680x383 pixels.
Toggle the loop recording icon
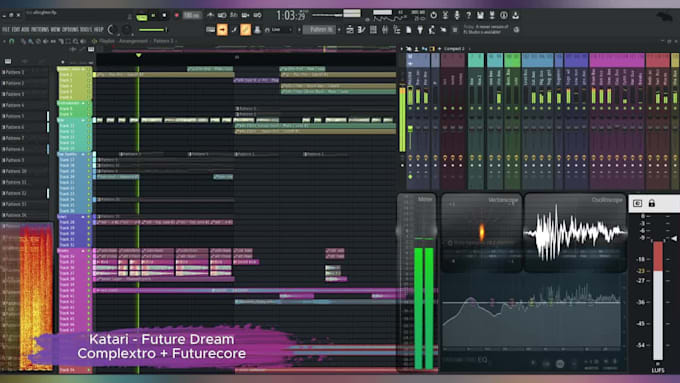click(258, 15)
